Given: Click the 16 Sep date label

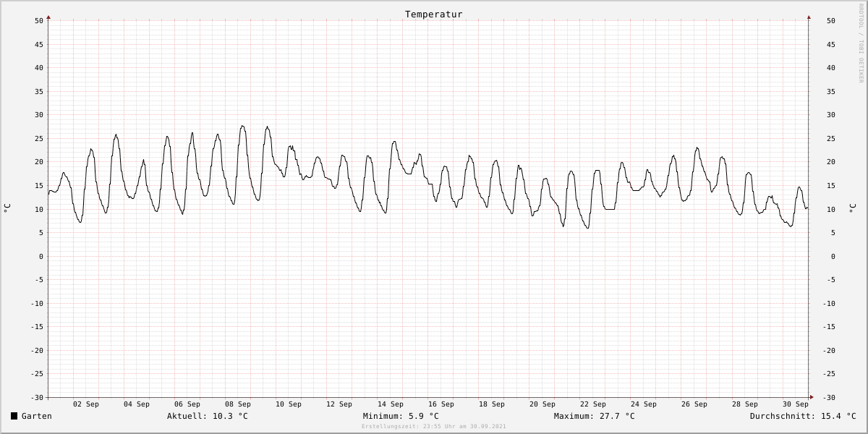Looking at the screenshot, I should click(441, 404).
